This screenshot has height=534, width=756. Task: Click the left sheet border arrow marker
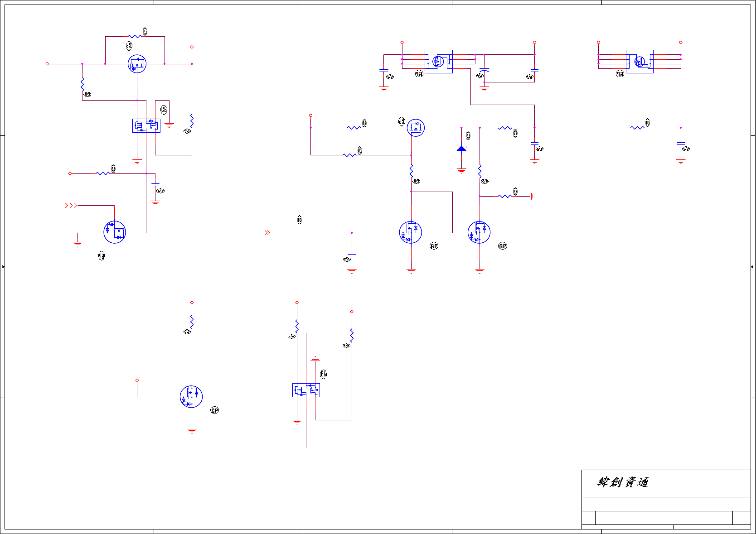tap(3, 267)
